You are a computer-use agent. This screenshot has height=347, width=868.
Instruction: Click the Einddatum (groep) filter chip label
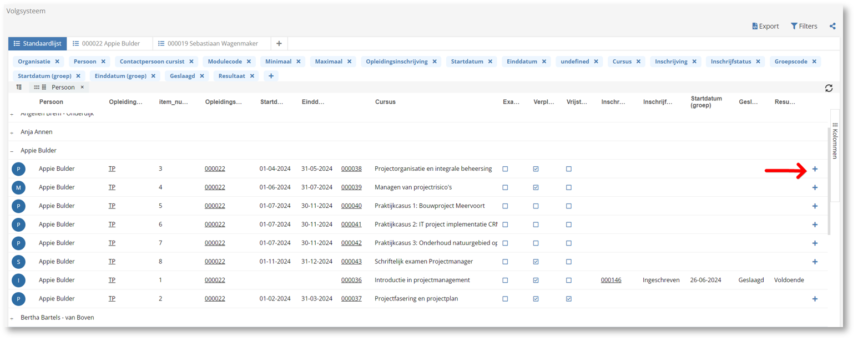point(120,76)
